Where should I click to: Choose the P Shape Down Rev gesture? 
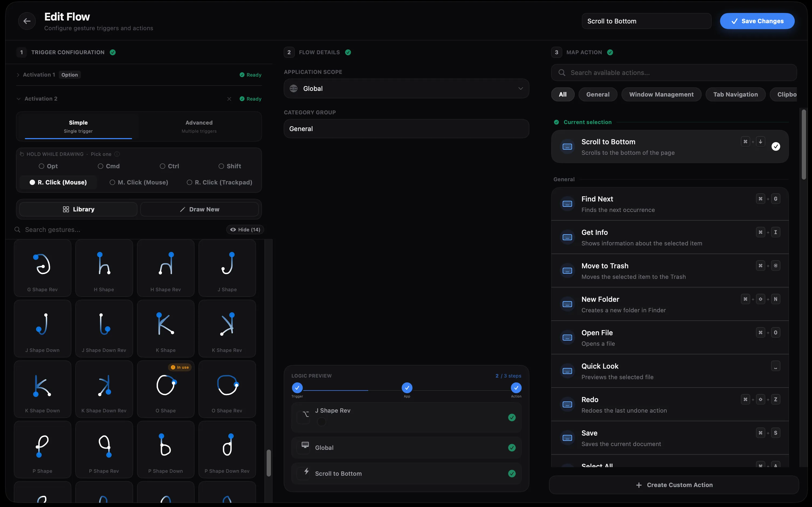coord(227,450)
